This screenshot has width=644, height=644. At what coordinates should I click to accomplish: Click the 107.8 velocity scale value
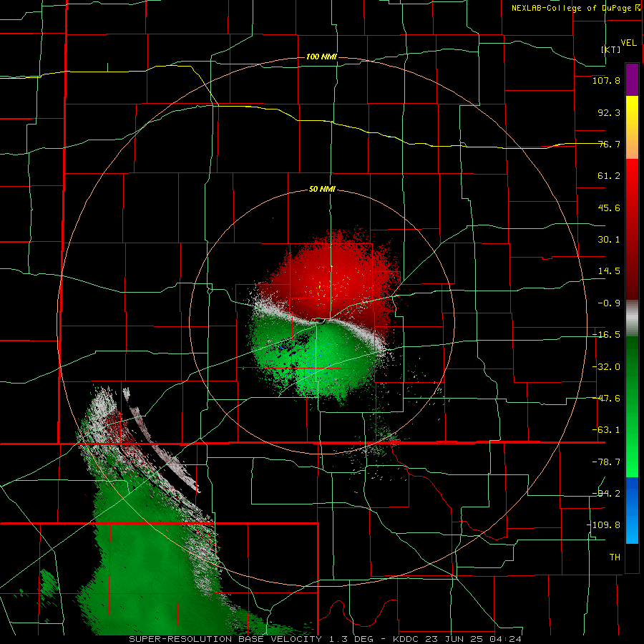(x=606, y=80)
